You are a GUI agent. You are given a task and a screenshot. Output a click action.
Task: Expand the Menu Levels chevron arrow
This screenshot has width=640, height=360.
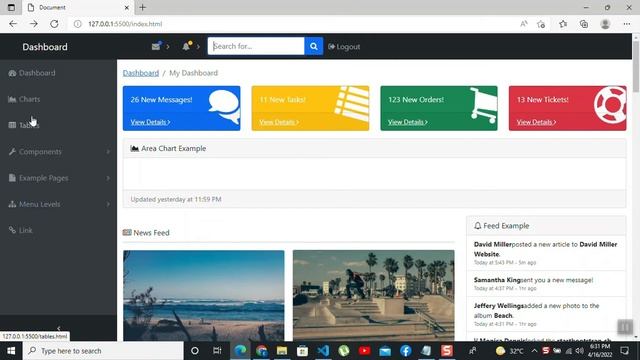click(108, 204)
